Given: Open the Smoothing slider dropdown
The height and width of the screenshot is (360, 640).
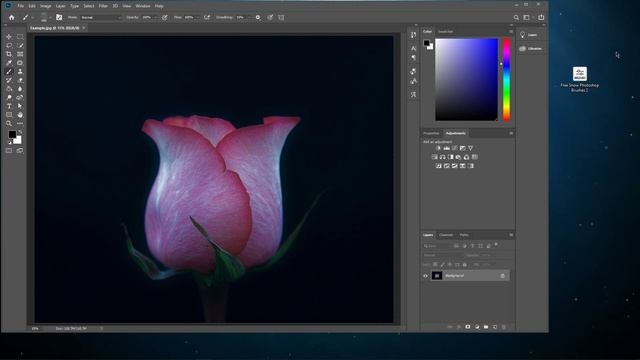Looking at the screenshot, I should coord(249,18).
